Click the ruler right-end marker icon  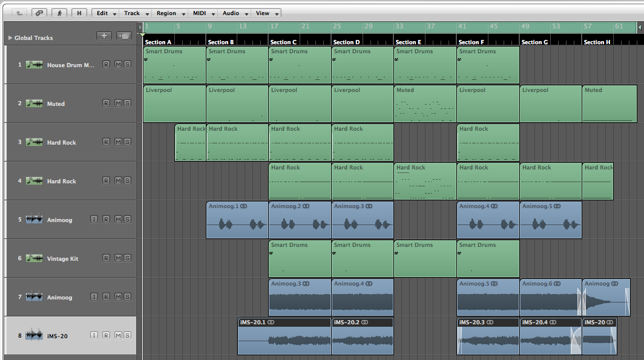click(x=640, y=27)
